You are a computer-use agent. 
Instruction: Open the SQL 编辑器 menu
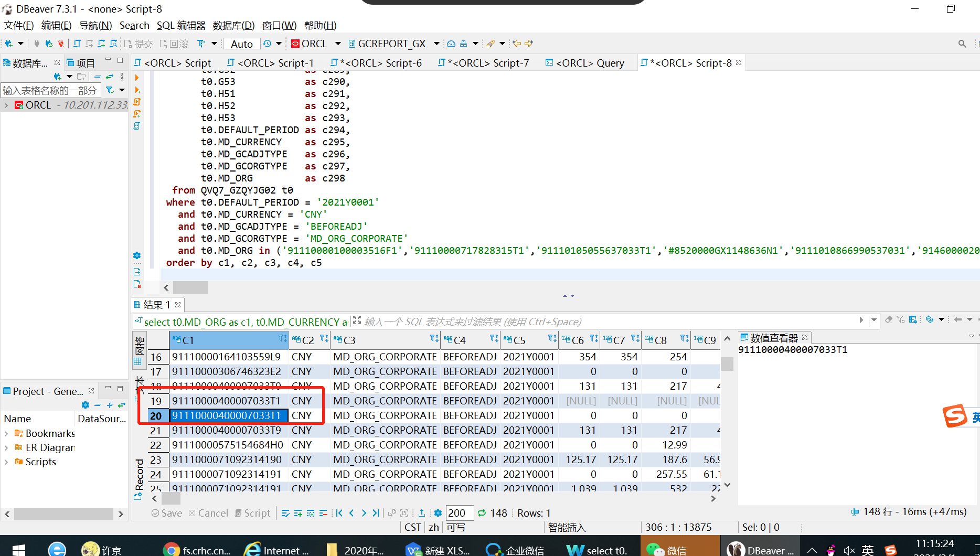181,25
